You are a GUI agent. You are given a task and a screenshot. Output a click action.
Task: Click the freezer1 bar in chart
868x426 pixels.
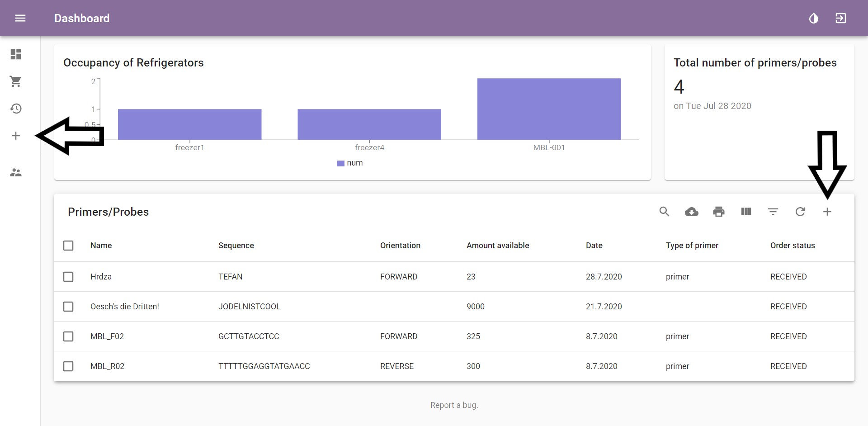[x=189, y=124]
